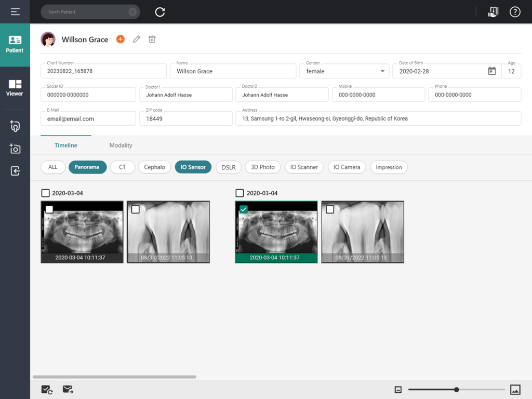Open the export-to-email icon in bottom toolbar
This screenshot has width=532, height=399.
[68, 389]
